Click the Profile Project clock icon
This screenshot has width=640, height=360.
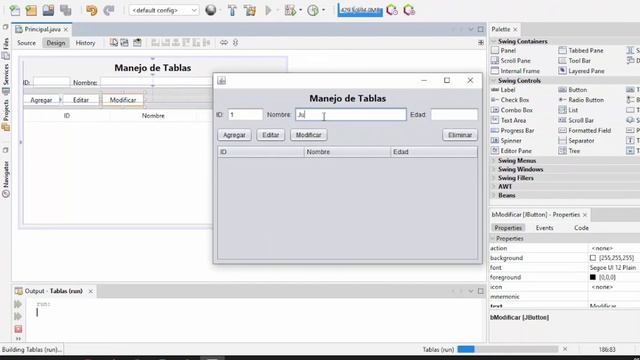coord(313,10)
